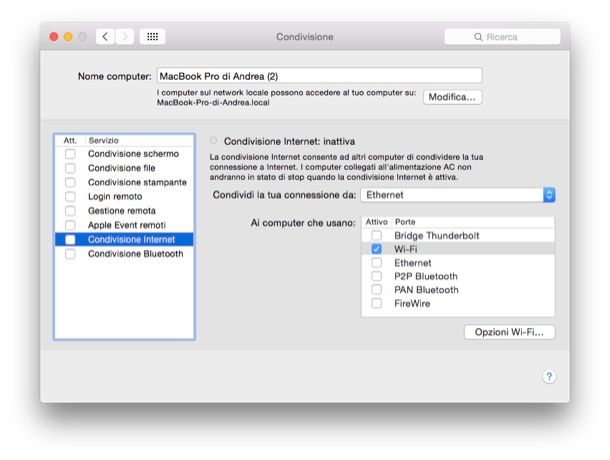Click the Porte column header
Viewport: 610px width, 460px height.
click(x=405, y=222)
